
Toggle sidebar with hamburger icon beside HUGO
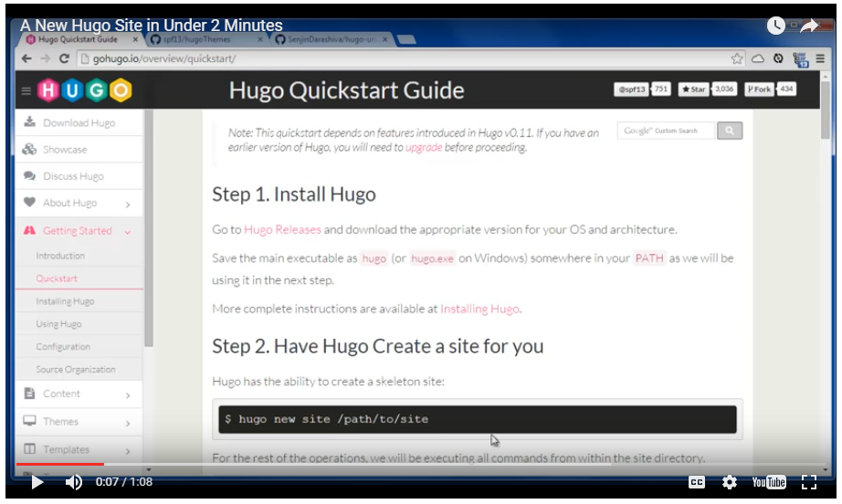tap(26, 90)
